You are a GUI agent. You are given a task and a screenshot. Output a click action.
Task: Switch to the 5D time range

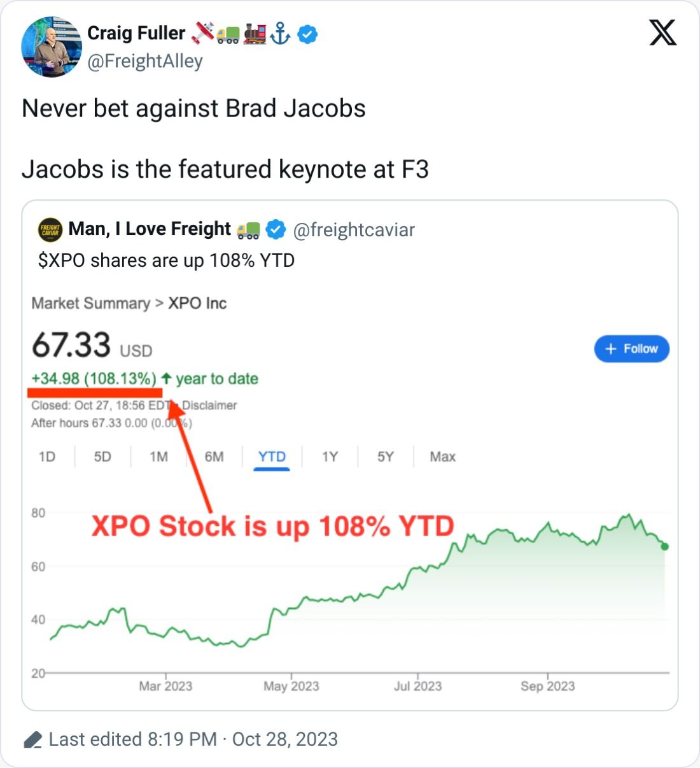[x=102, y=457]
